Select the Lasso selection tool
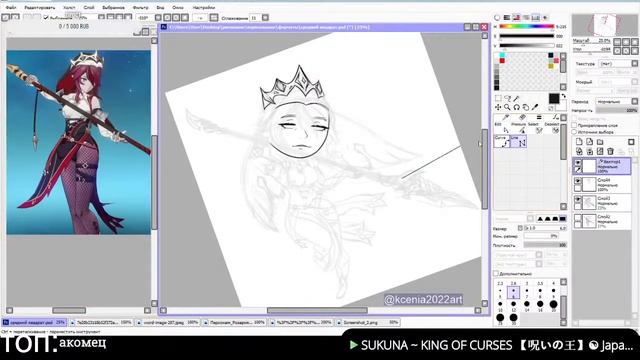 pyautogui.click(x=507, y=98)
